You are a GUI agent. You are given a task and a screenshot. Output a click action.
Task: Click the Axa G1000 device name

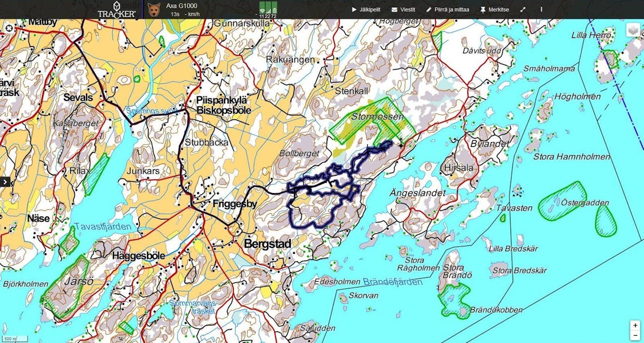(x=181, y=6)
